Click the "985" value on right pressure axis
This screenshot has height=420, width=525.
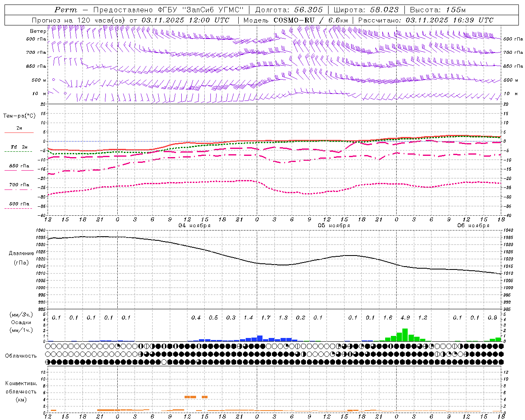click(508, 309)
